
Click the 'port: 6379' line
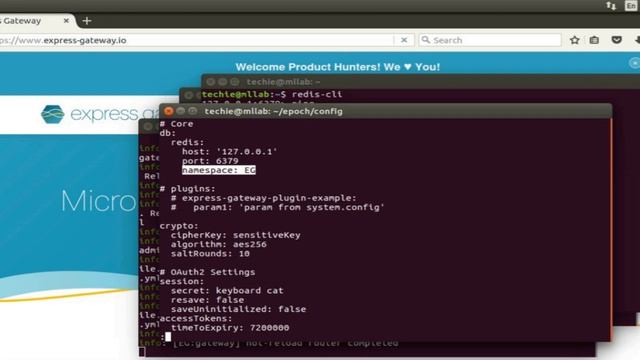click(x=210, y=161)
